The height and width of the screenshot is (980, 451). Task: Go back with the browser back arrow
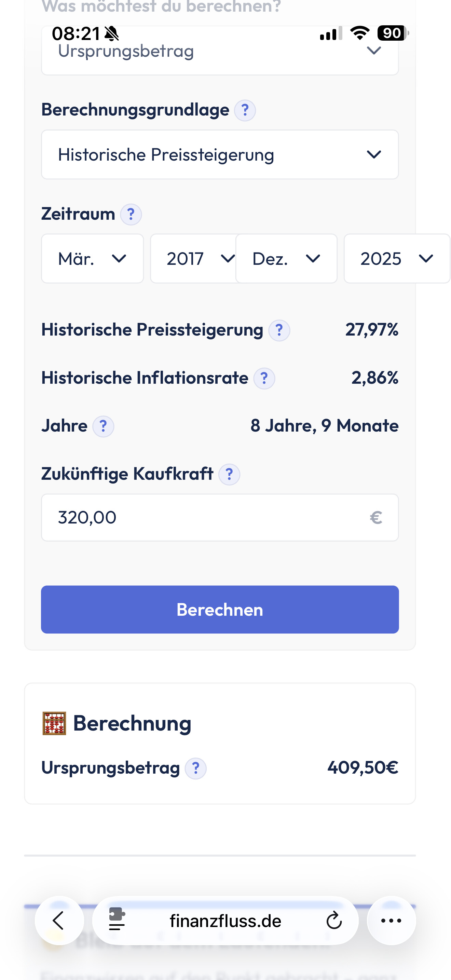click(x=59, y=921)
